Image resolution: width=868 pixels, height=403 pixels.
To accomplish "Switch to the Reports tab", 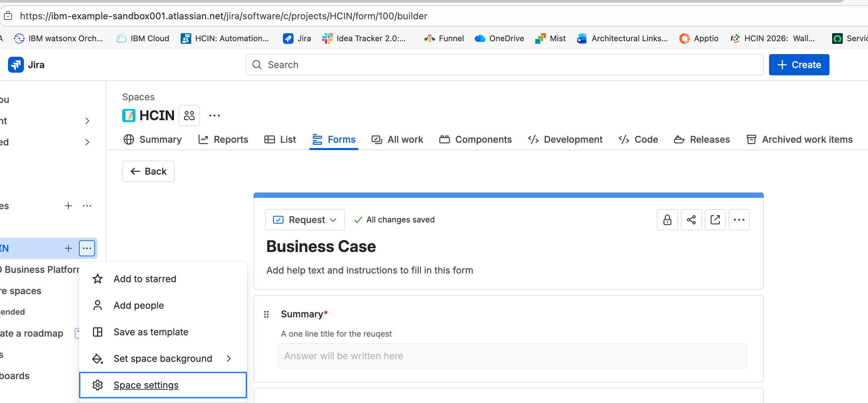I will click(x=223, y=139).
